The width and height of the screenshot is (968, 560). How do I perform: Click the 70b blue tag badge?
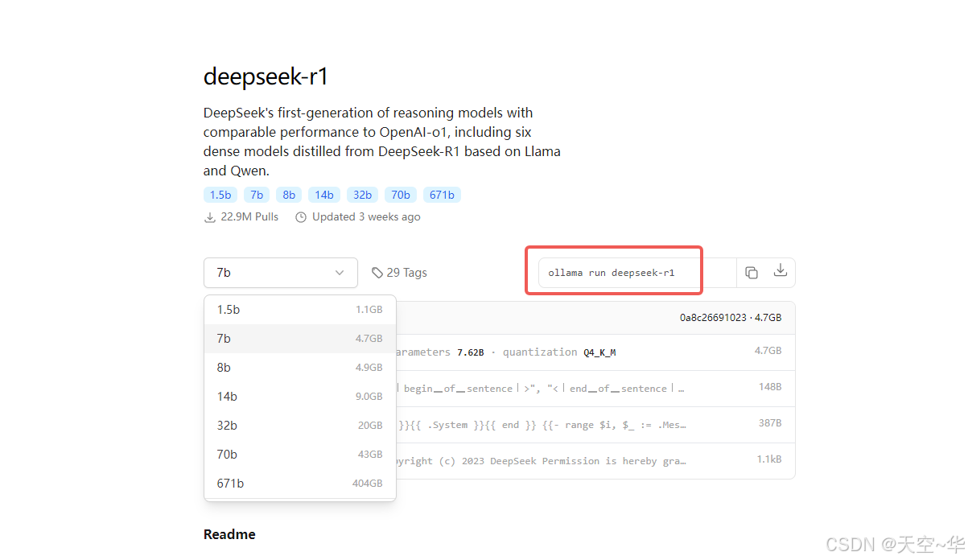click(x=401, y=195)
